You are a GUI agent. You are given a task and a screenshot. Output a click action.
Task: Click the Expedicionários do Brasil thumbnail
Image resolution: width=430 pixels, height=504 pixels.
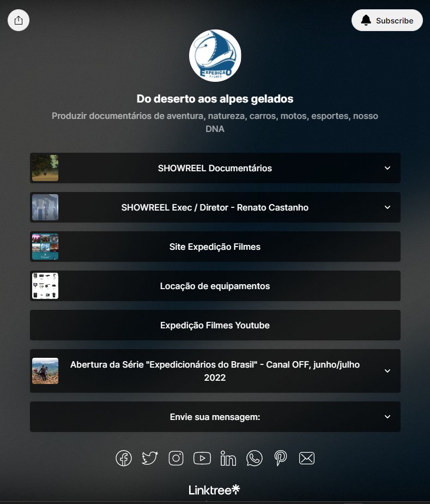(x=45, y=371)
